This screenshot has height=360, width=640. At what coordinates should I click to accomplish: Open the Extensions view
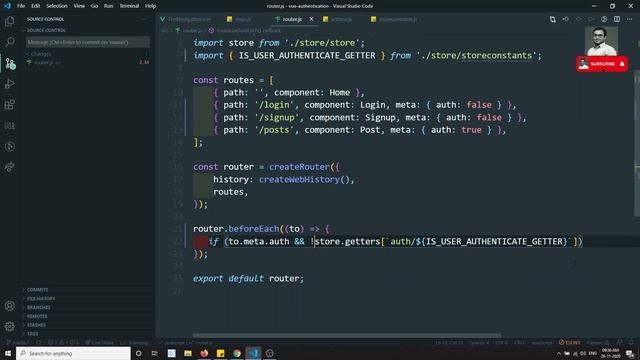[9, 105]
